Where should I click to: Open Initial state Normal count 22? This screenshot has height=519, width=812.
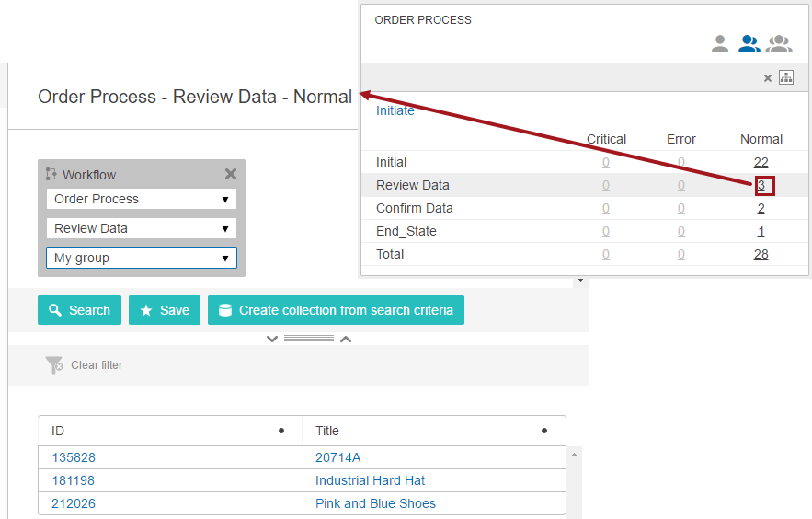761,162
